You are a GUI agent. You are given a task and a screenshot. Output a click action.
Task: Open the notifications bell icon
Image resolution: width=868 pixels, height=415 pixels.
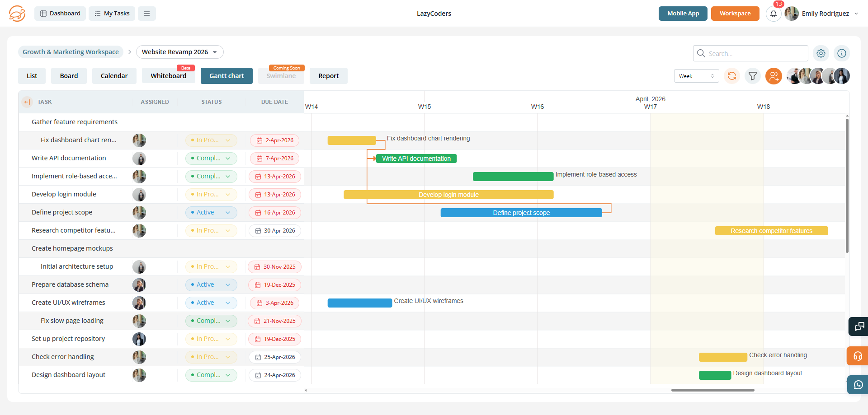(773, 14)
